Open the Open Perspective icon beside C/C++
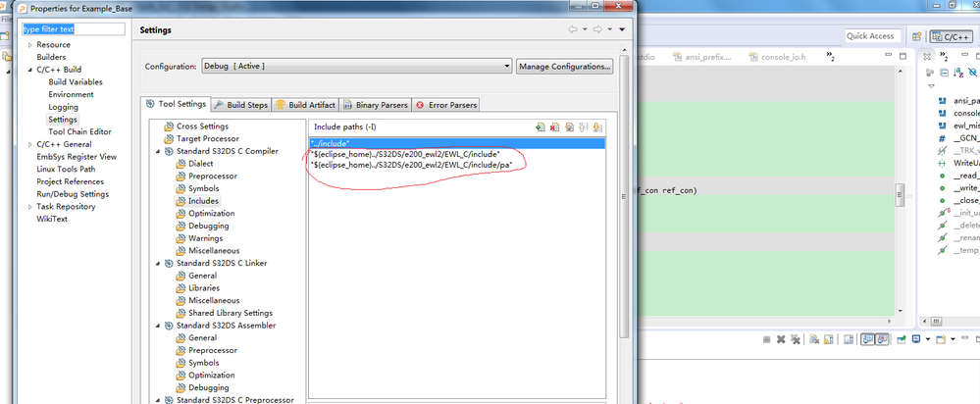 tap(917, 36)
